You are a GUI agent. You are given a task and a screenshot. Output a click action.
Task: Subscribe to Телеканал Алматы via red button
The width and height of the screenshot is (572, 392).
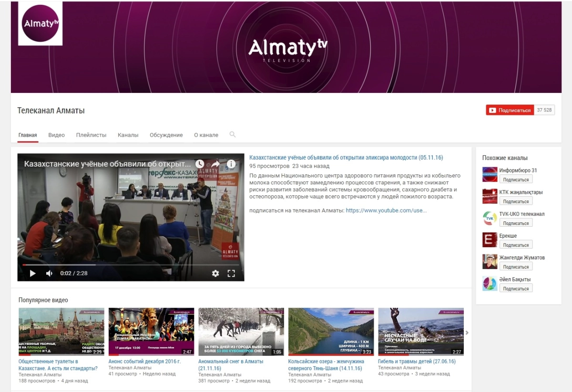(510, 110)
